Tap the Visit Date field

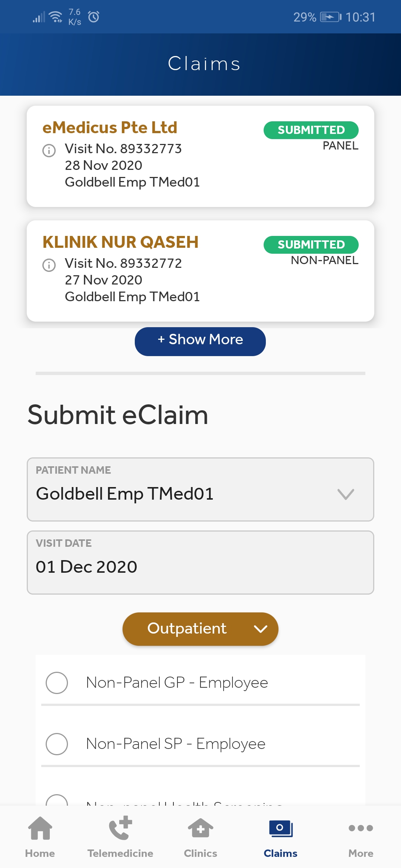point(200,562)
